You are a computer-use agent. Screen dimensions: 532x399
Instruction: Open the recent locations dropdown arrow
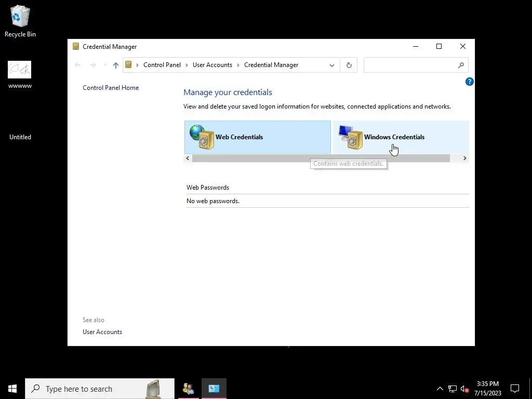pyautogui.click(x=104, y=65)
